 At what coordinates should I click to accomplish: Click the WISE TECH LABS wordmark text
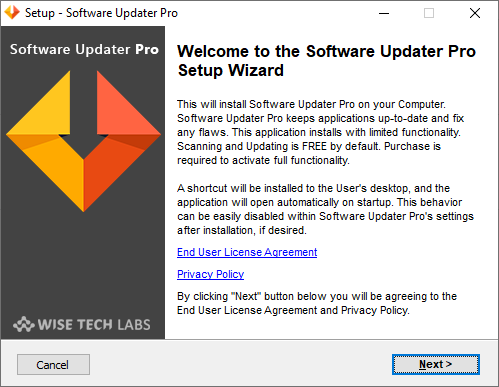pos(94,325)
